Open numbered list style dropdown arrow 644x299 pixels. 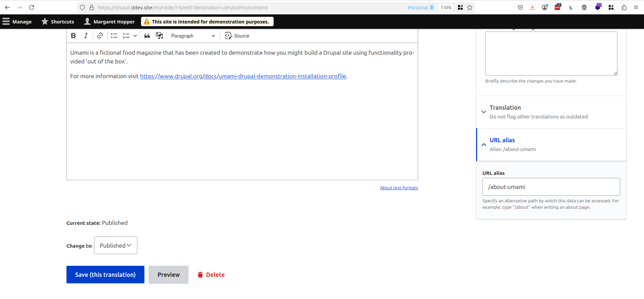coord(135,36)
